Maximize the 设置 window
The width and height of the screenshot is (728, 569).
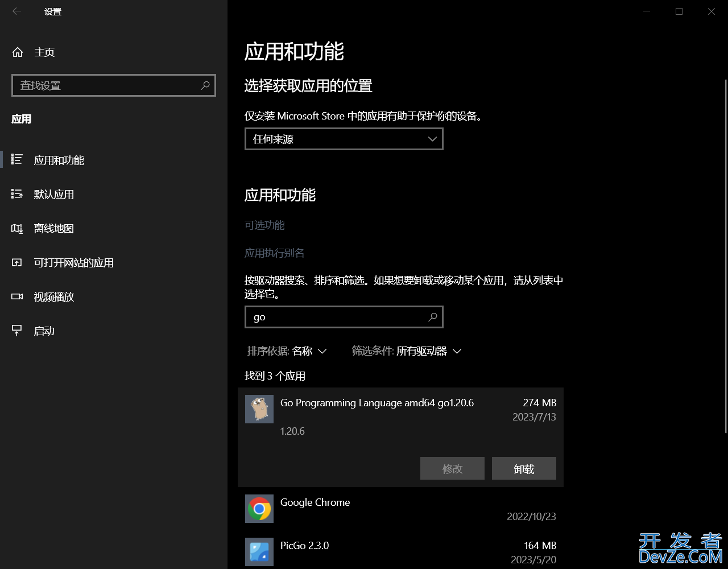click(679, 11)
